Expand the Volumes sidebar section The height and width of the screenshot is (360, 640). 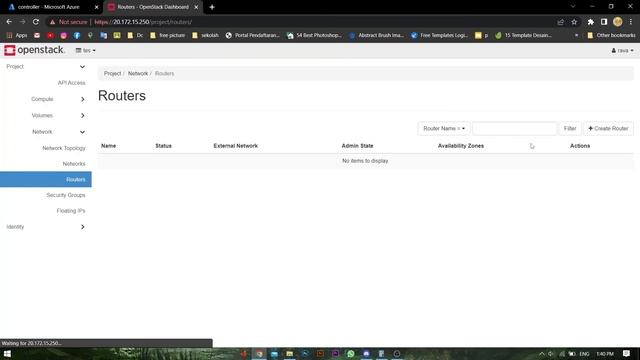coord(46,116)
